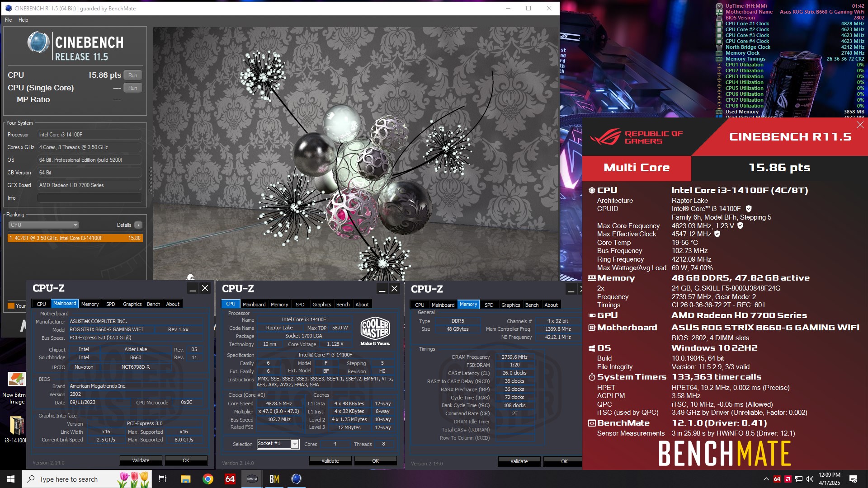Open Memory tab in the Processor CPU-Z window

click(279, 305)
